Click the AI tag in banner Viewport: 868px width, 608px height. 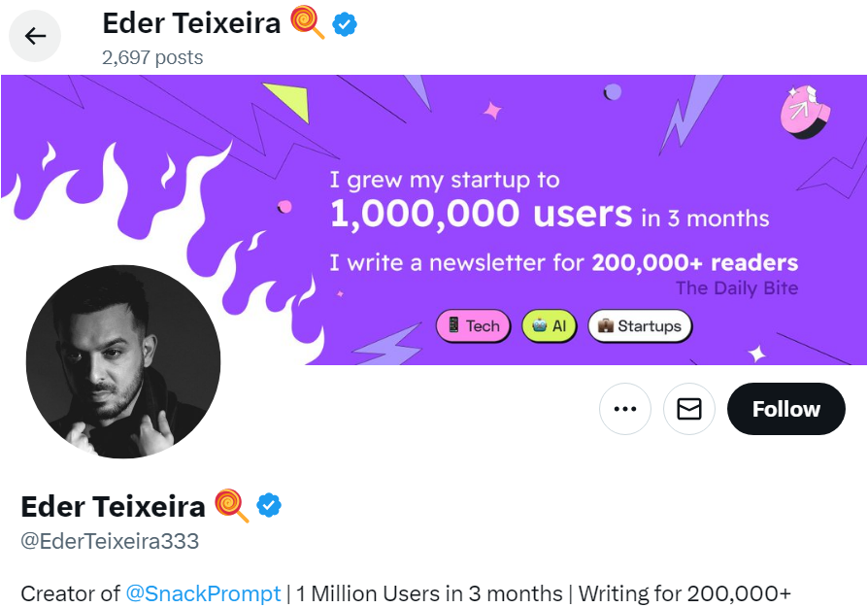[x=550, y=326]
